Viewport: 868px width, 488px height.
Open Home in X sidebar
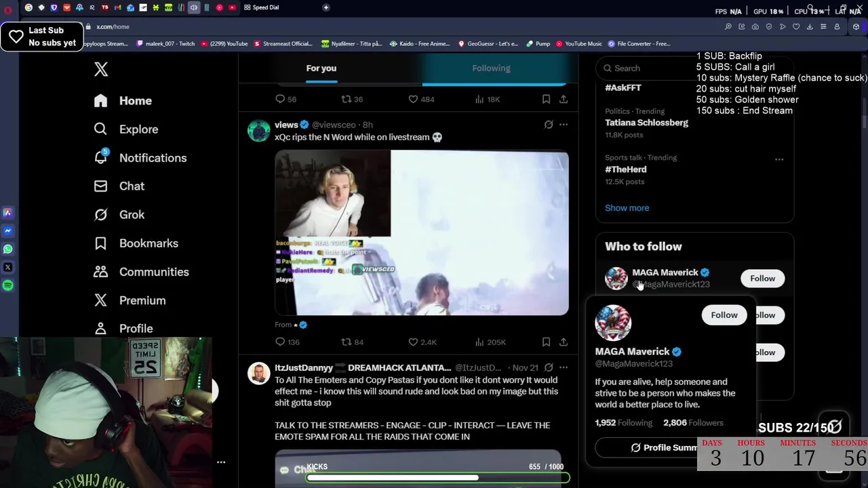point(123,100)
